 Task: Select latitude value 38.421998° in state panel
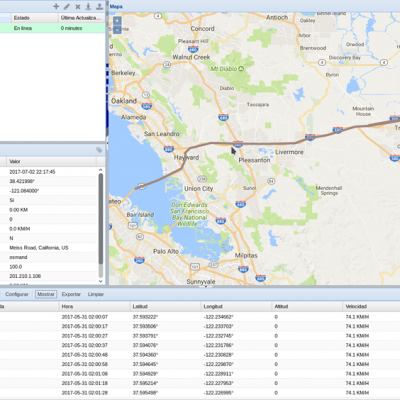tap(22, 181)
